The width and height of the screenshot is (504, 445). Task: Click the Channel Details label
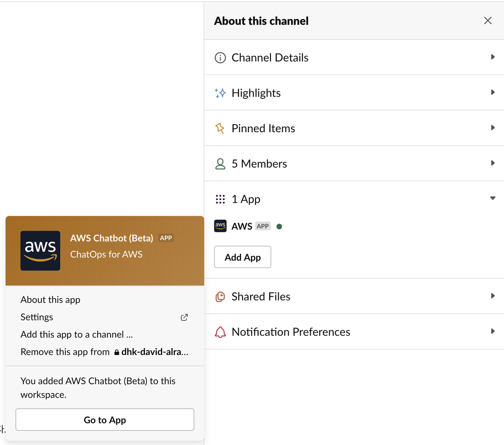coord(270,57)
